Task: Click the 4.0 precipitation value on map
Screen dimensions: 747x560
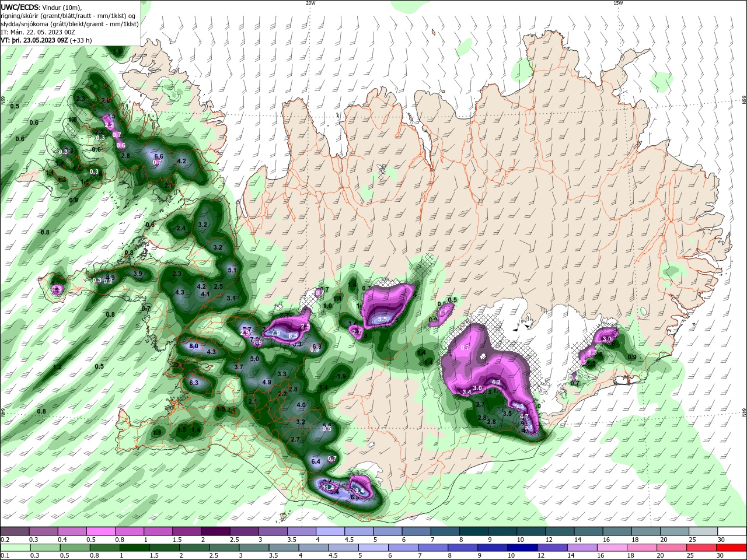Action: 301,405
